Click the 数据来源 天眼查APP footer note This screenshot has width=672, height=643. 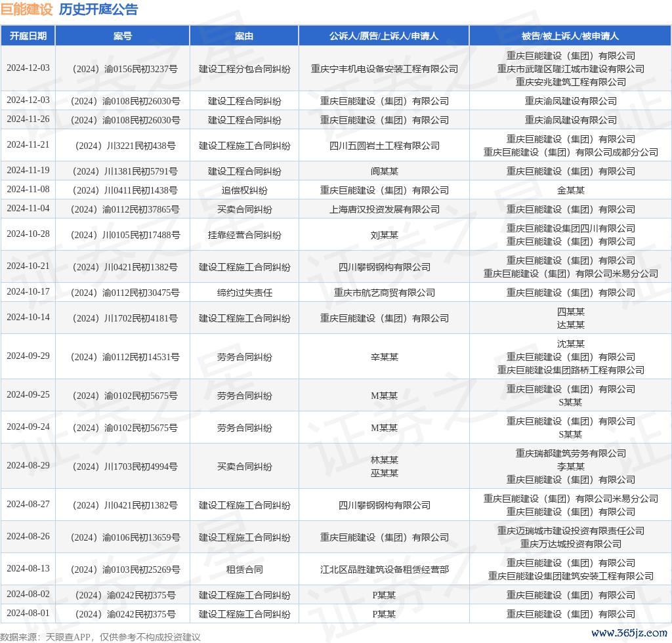pyautogui.click(x=100, y=637)
